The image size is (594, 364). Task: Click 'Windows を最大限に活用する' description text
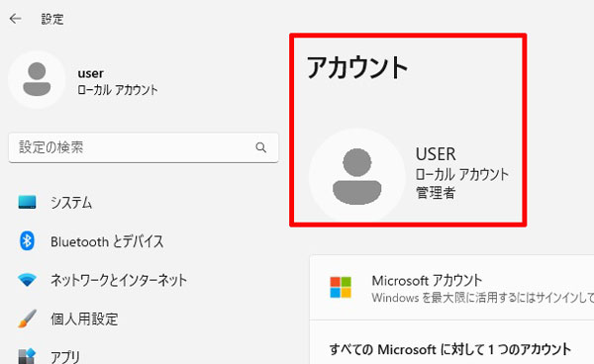[483, 298]
